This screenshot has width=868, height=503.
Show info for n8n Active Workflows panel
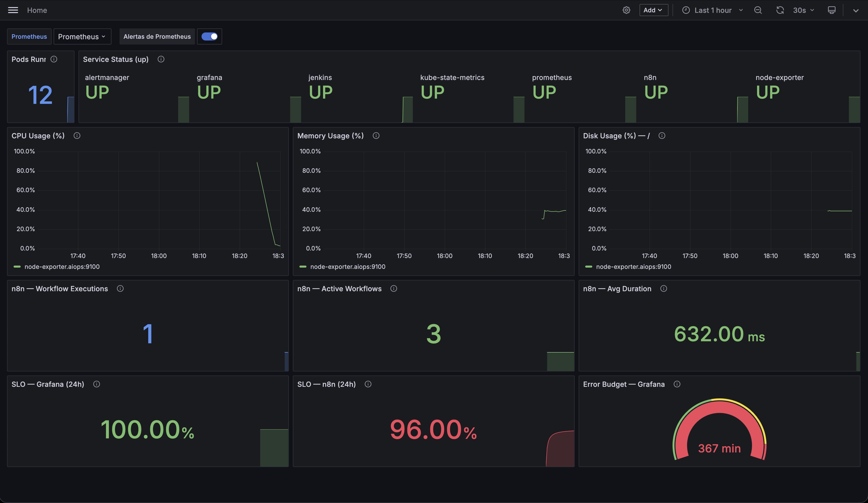click(x=394, y=288)
